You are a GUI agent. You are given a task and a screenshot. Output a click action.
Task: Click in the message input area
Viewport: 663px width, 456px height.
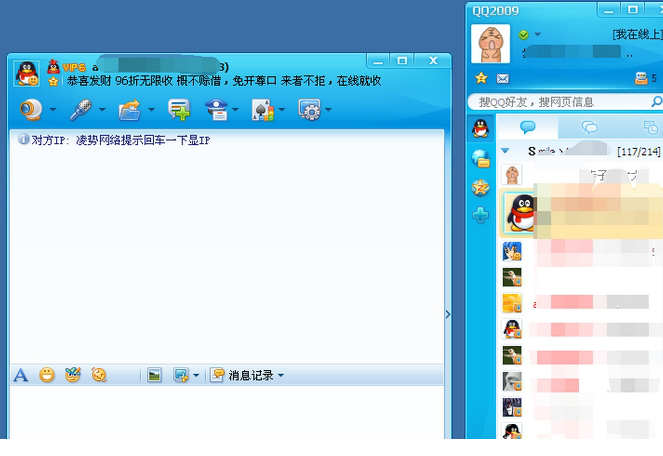[x=227, y=412]
